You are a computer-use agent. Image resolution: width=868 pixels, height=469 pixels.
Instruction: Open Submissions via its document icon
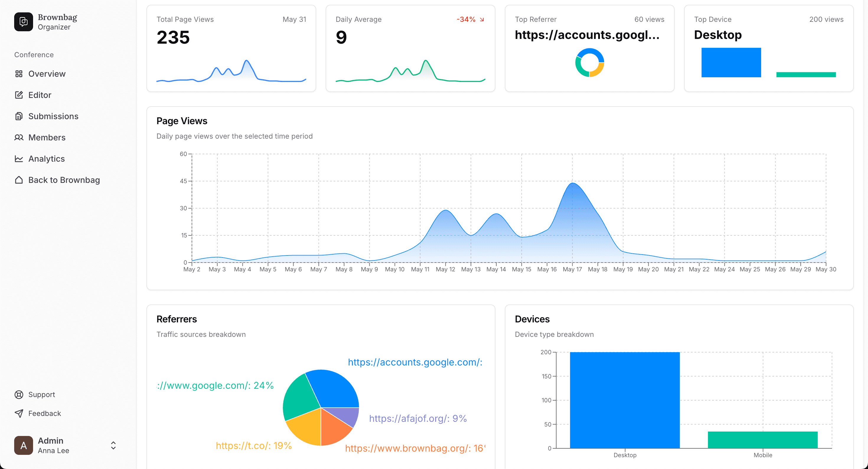[x=19, y=116]
